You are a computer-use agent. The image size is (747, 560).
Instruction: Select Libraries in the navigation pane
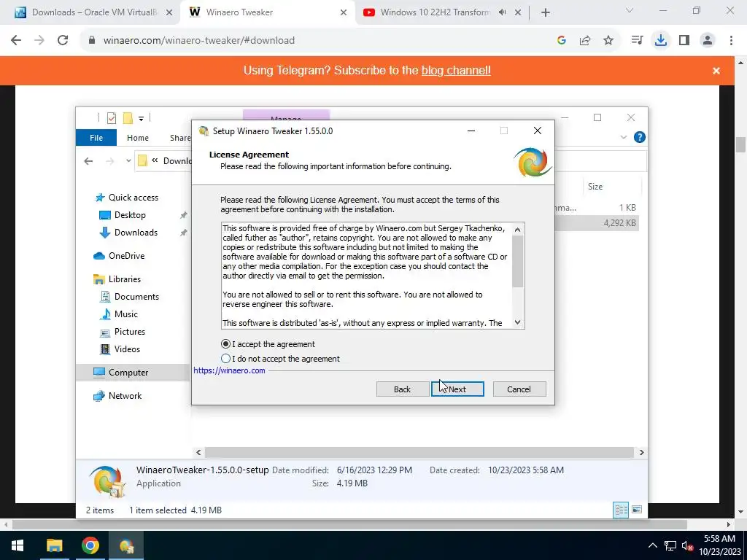tap(117, 279)
